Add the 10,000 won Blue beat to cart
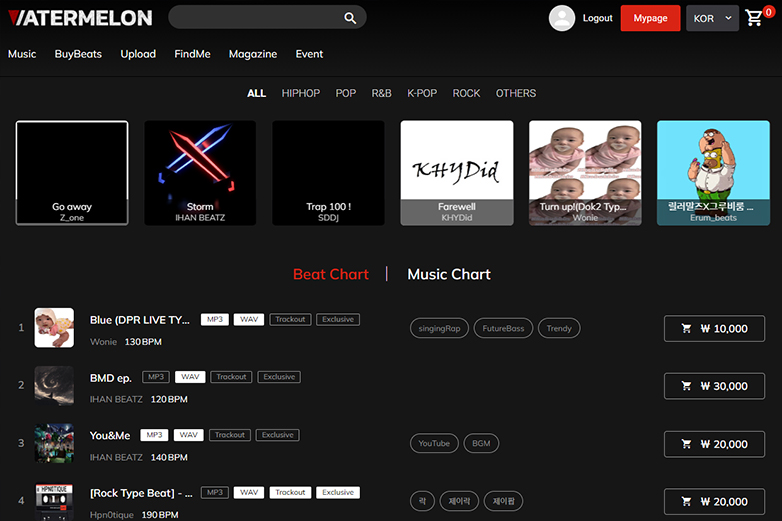 point(714,328)
